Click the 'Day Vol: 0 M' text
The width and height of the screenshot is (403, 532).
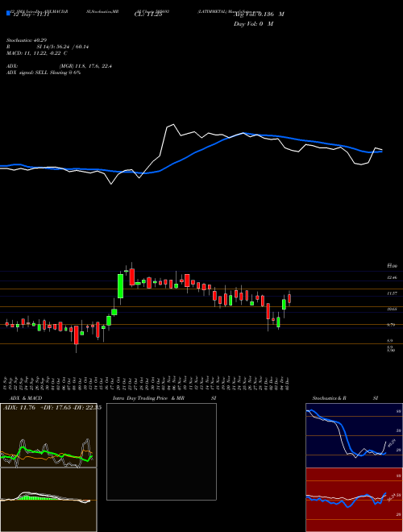(254, 23)
